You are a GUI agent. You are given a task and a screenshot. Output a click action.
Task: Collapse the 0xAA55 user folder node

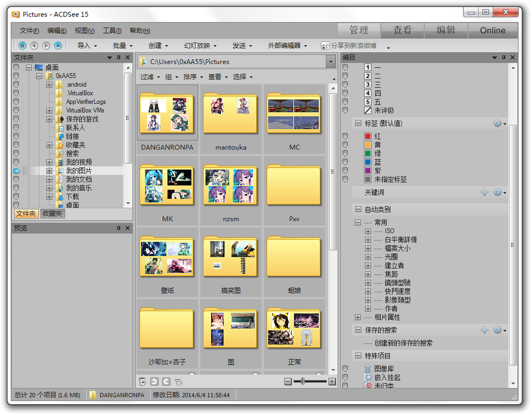[39, 76]
